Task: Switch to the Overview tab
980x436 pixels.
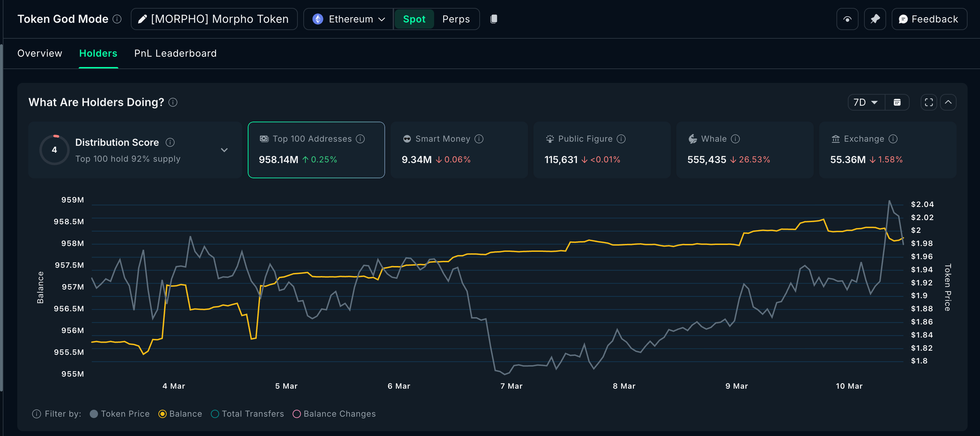Action: click(x=40, y=53)
